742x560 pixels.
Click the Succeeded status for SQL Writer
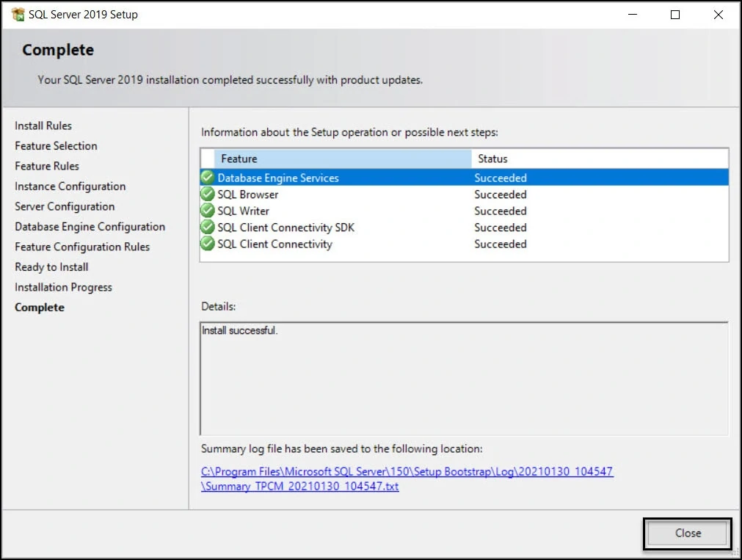pyautogui.click(x=501, y=211)
